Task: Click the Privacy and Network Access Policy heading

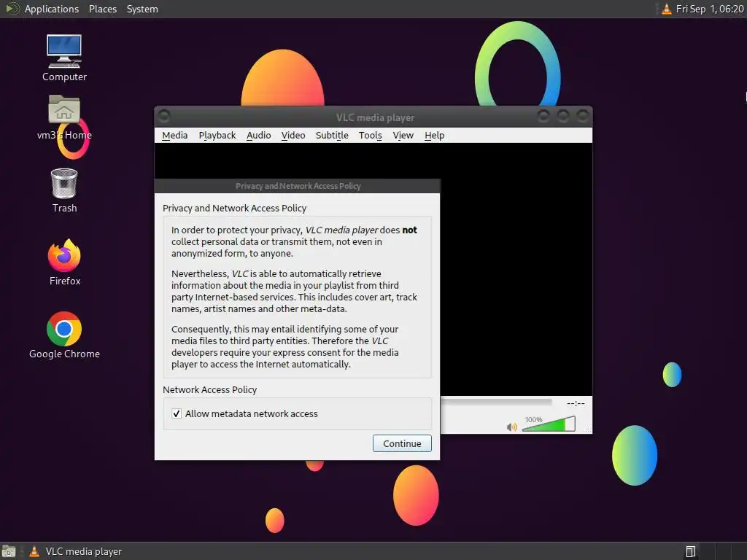Action: pos(234,208)
